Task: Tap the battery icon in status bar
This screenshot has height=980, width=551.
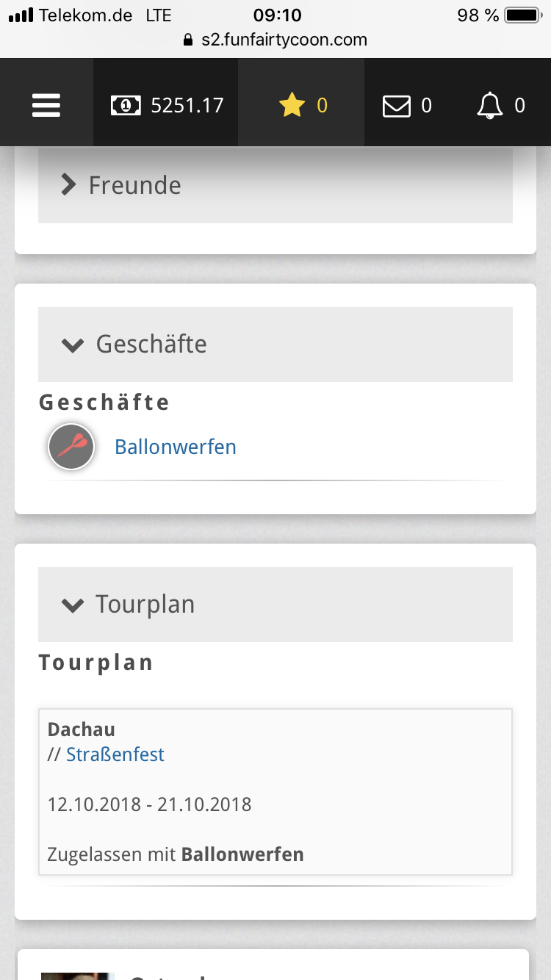Action: [522, 15]
